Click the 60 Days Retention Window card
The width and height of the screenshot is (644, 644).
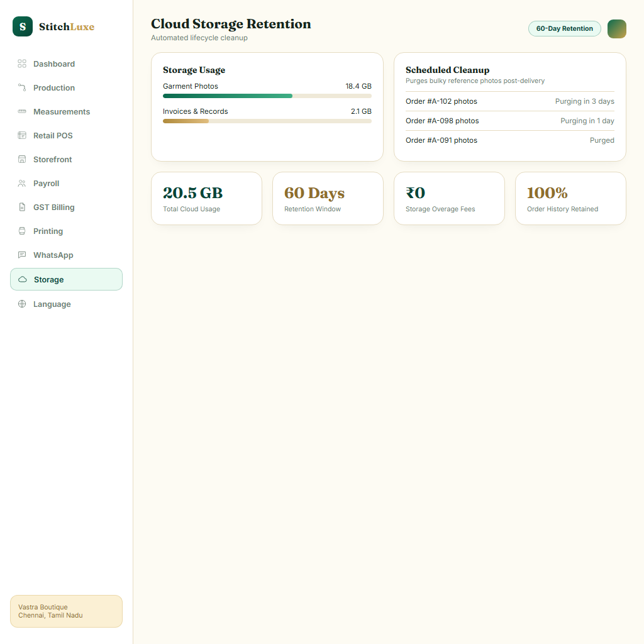click(x=328, y=198)
